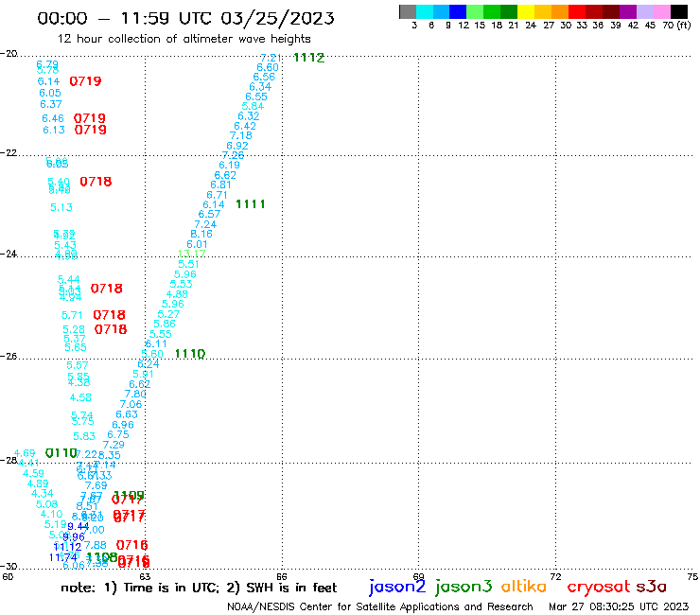700x615 pixels.
Task: Click the black swatch at the legend's end
Action: click(678, 11)
